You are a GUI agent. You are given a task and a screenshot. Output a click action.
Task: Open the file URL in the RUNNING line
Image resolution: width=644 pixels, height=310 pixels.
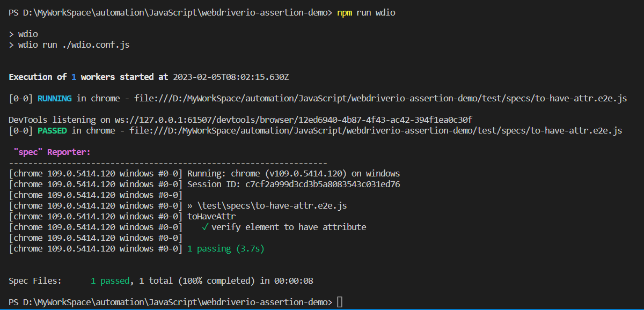click(x=380, y=99)
